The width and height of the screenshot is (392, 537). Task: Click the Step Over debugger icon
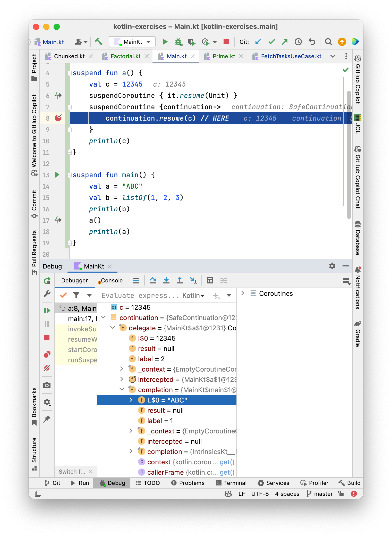pos(153,280)
